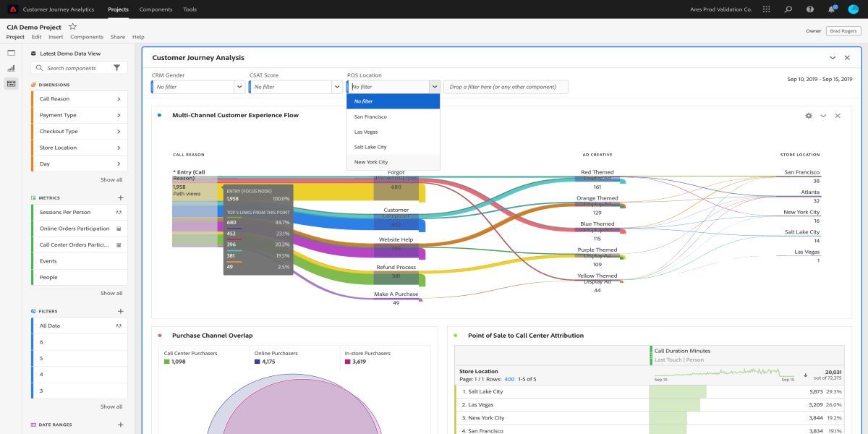Show all metrics
The width and height of the screenshot is (868, 434).
point(111,293)
